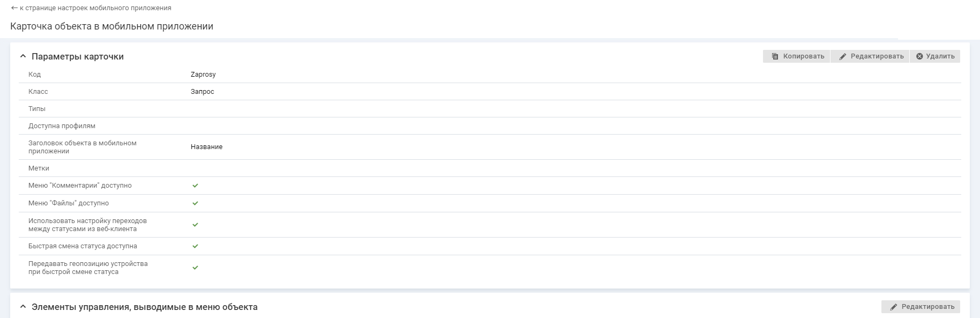
Task: Collapse Элементы управления section chevron
Action: point(23,307)
